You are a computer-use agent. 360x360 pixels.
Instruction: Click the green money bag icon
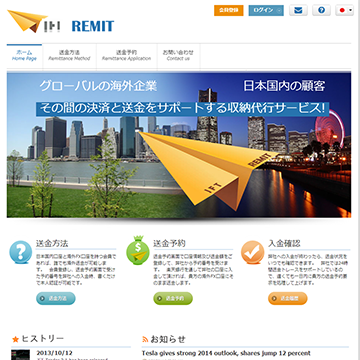[x=138, y=251]
